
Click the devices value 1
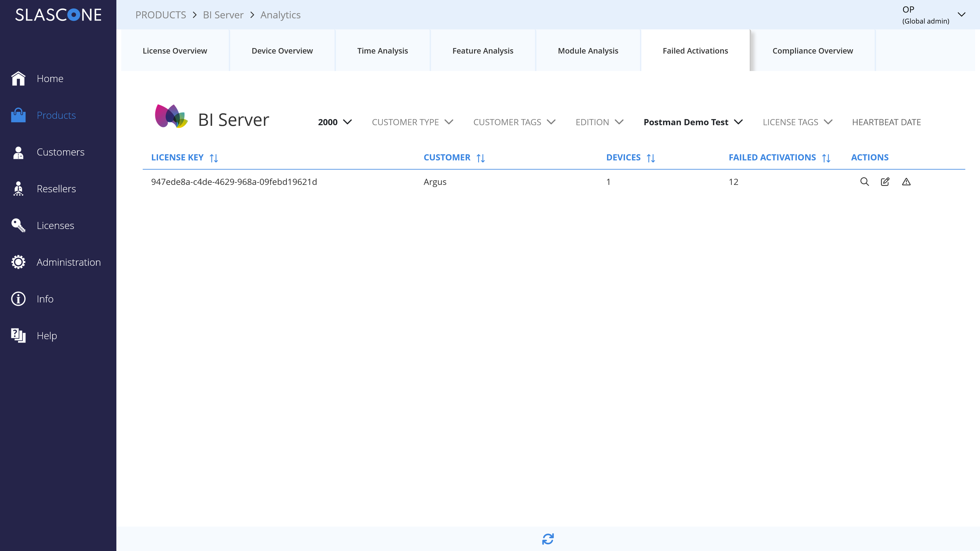608,182
